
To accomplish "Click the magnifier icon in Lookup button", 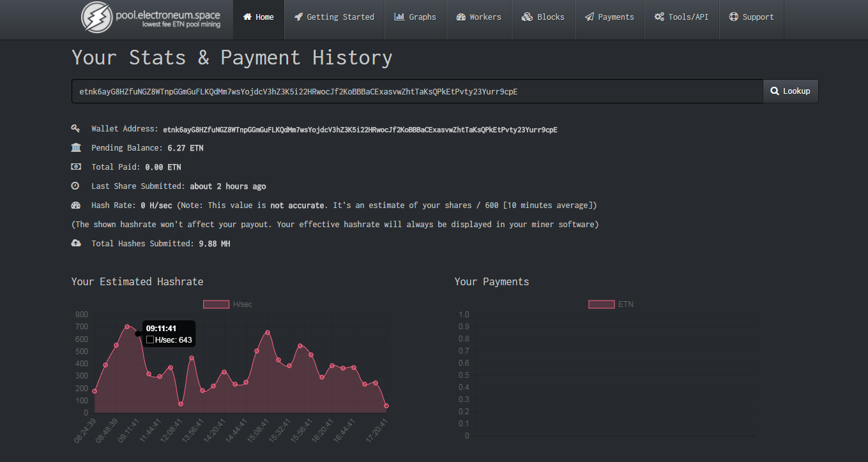I will point(775,91).
